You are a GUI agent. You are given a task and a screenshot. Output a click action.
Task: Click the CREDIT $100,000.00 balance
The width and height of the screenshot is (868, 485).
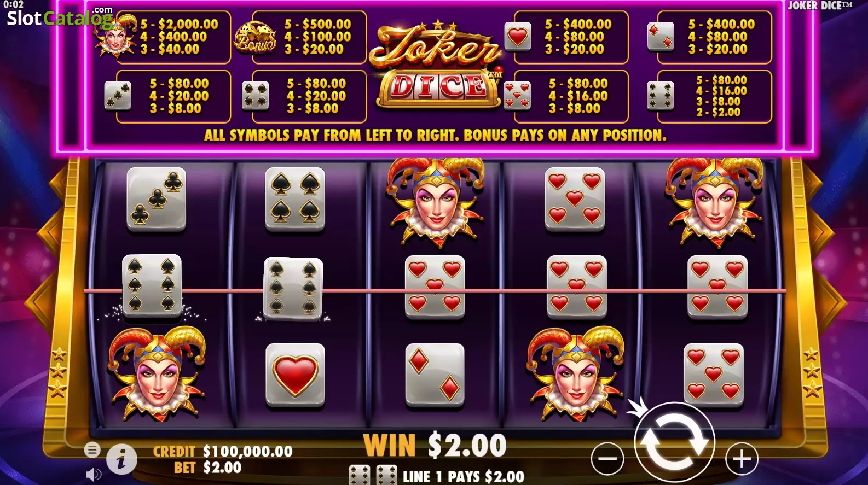223,451
